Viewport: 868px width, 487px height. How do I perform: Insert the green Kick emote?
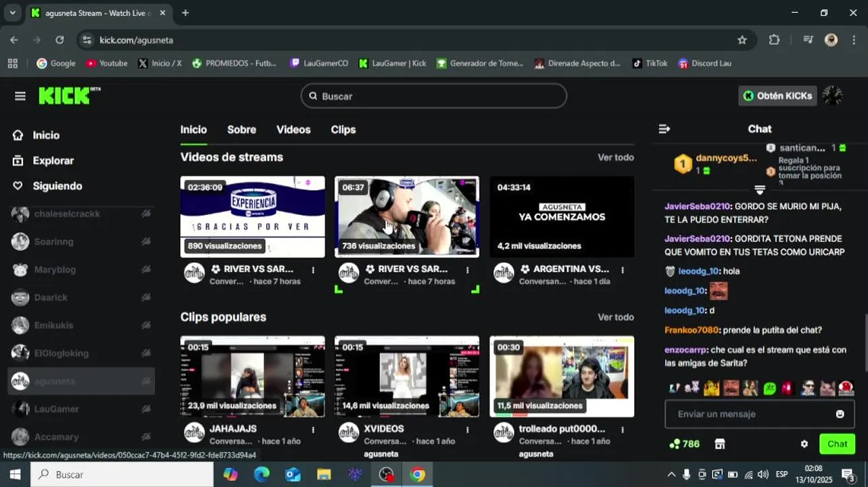coord(769,388)
